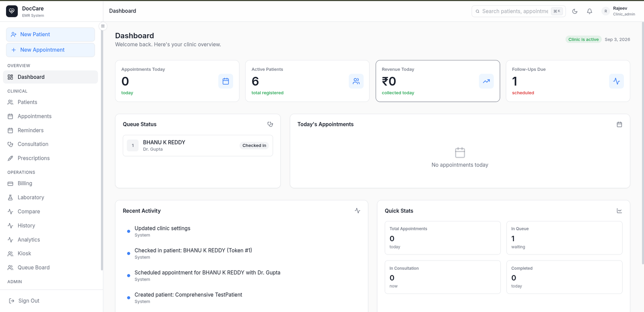
Task: Click the Recent Activity pulse icon
Action: (357, 211)
